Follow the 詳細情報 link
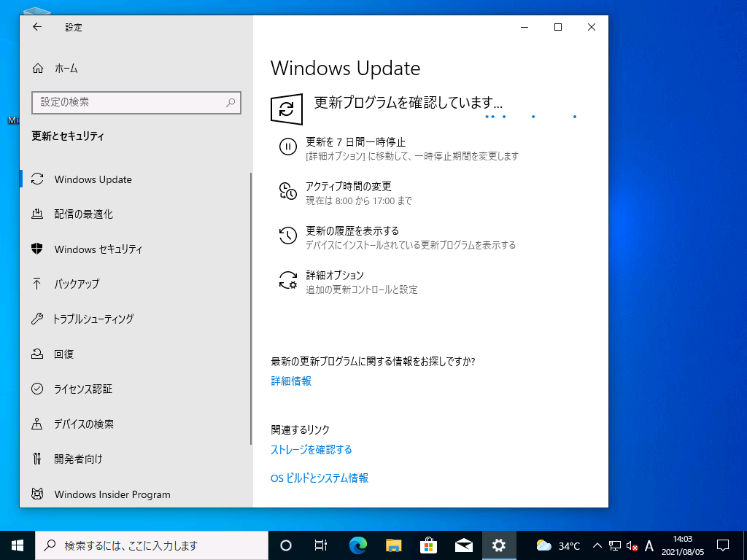The height and width of the screenshot is (560, 747). [291, 381]
